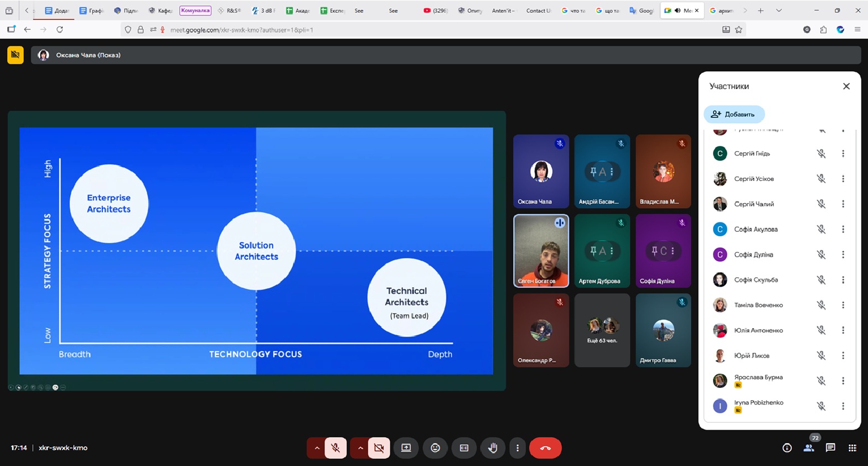Click the present screen icon

click(406, 448)
